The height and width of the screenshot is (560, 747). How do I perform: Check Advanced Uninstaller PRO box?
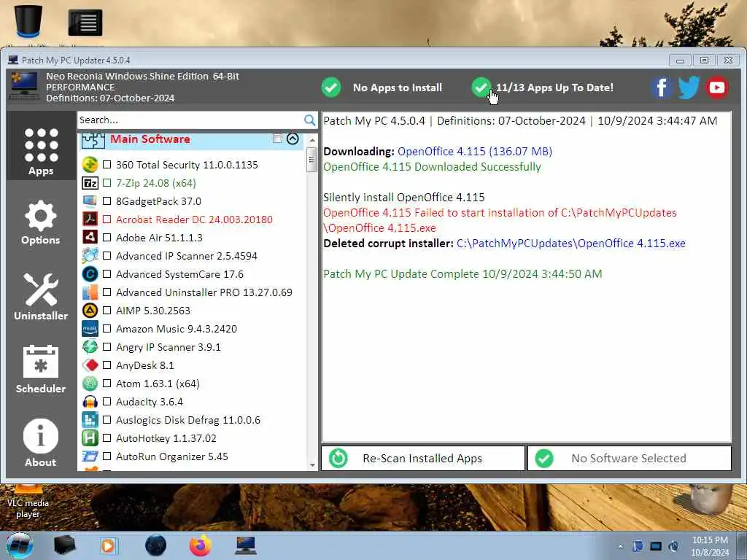107,292
